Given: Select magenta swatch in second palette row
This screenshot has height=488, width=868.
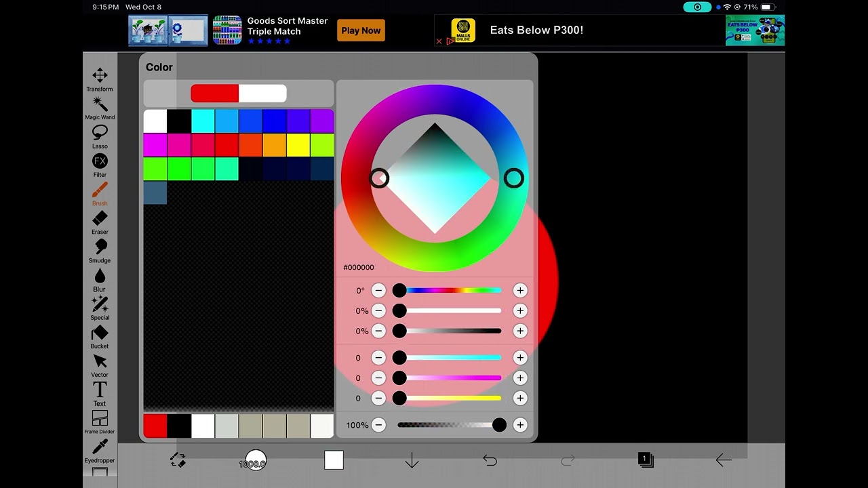Looking at the screenshot, I should pos(155,145).
